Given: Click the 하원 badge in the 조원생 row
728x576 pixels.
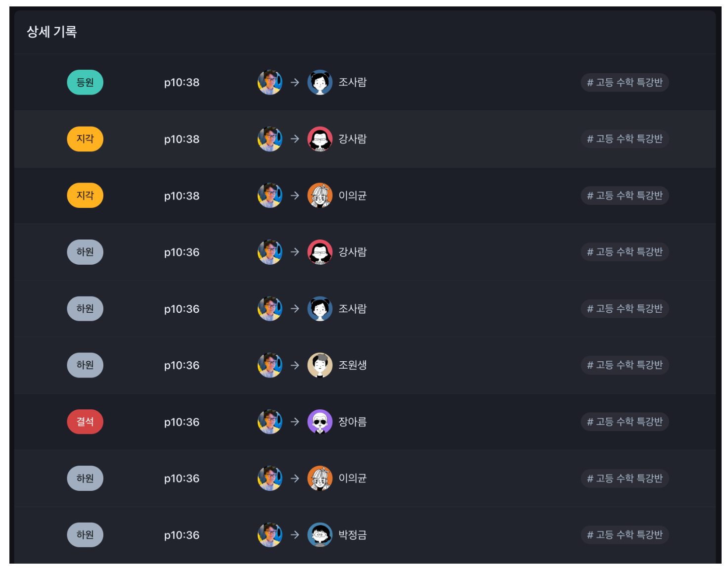Looking at the screenshot, I should pyautogui.click(x=85, y=365).
